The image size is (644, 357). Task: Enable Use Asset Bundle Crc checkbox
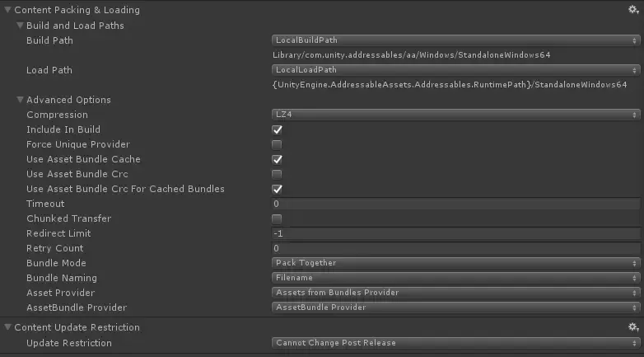coord(278,174)
